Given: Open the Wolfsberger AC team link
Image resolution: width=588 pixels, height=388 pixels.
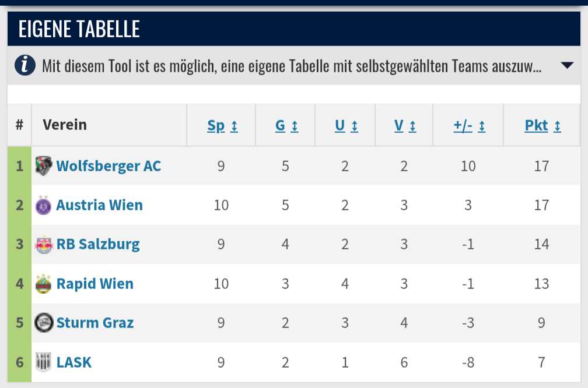Looking at the screenshot, I should pos(108,166).
